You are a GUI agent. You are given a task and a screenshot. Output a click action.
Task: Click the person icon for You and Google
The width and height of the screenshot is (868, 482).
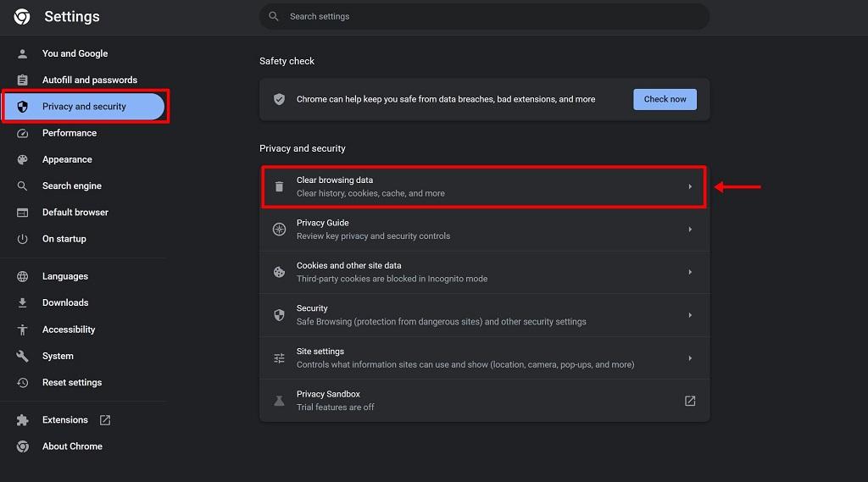click(x=22, y=53)
